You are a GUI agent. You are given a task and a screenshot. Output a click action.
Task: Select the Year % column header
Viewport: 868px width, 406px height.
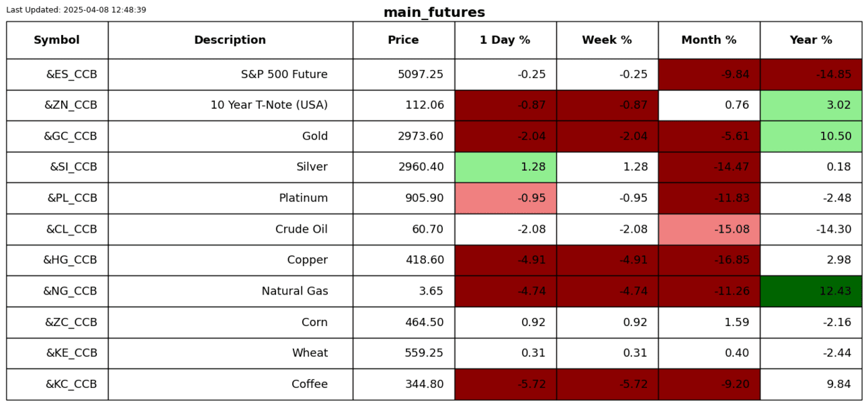tap(811, 40)
